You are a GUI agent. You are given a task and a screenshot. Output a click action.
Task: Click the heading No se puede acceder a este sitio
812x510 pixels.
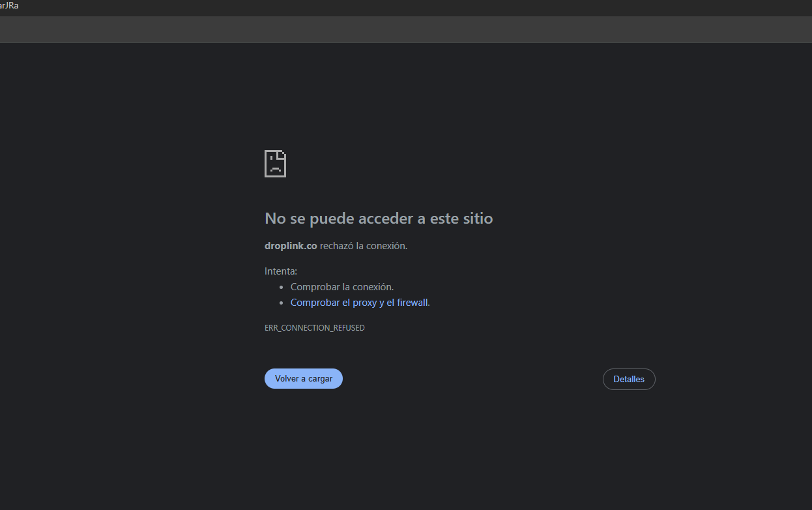click(x=379, y=218)
